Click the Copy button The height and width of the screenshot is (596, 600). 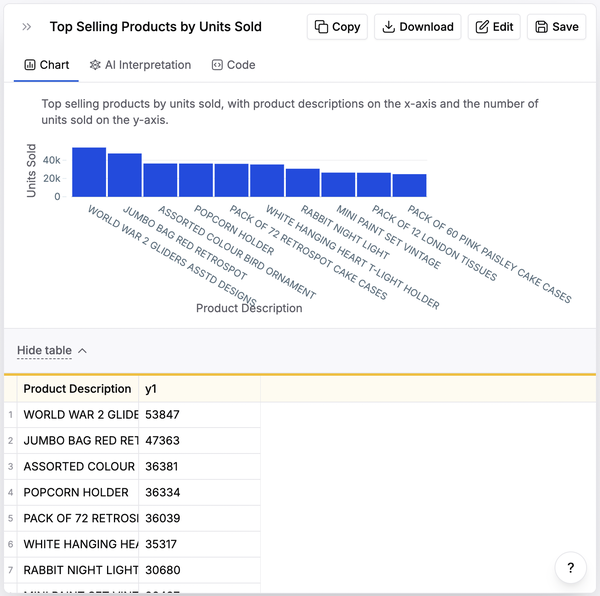(x=337, y=27)
